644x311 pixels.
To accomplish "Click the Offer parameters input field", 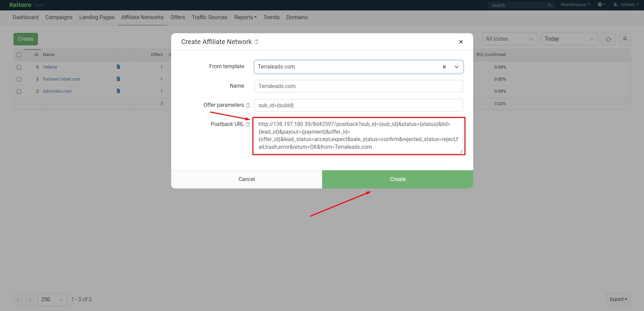I will 358,105.
